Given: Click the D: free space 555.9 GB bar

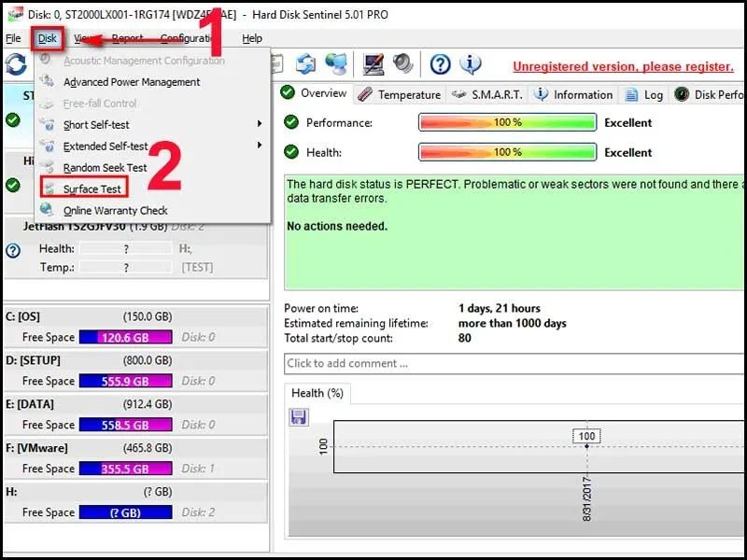Looking at the screenshot, I should [x=126, y=381].
